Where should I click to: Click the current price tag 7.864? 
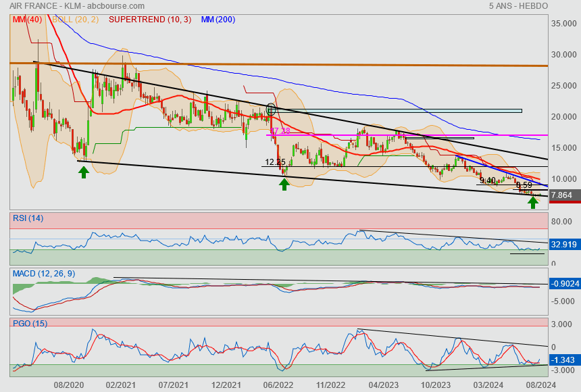coord(565,195)
